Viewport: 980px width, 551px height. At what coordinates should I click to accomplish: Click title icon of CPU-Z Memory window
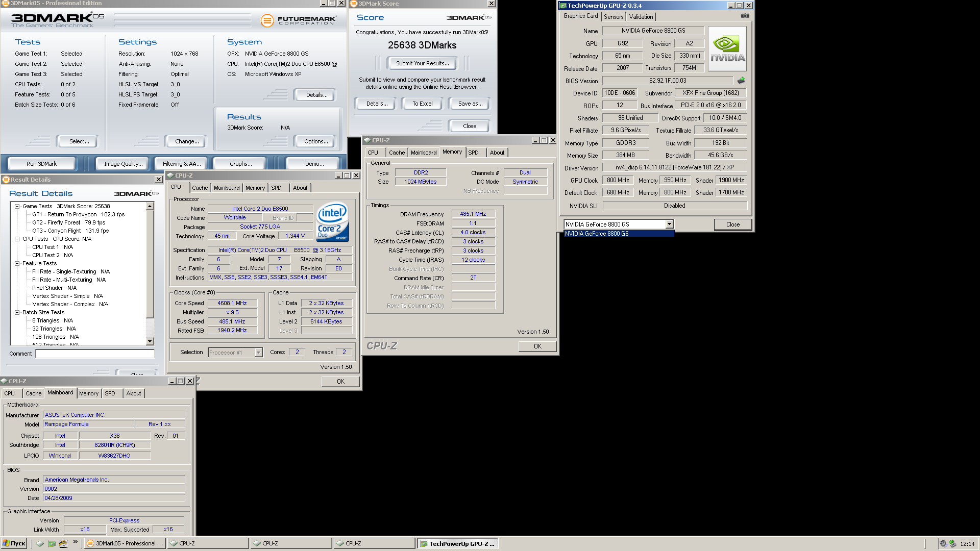click(x=367, y=140)
